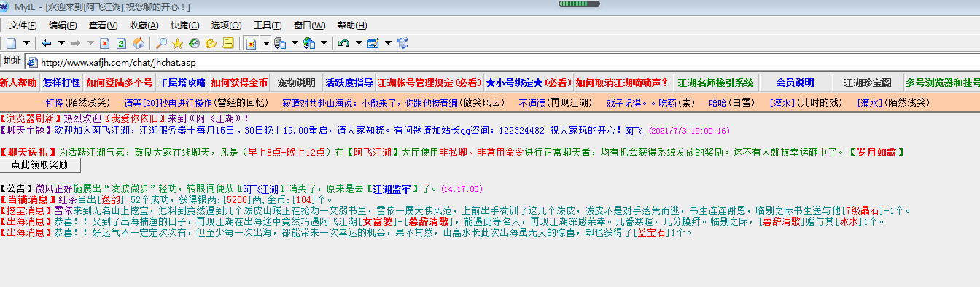Click the yellow notes icon in toolbar
980x287 pixels.
tap(228, 43)
